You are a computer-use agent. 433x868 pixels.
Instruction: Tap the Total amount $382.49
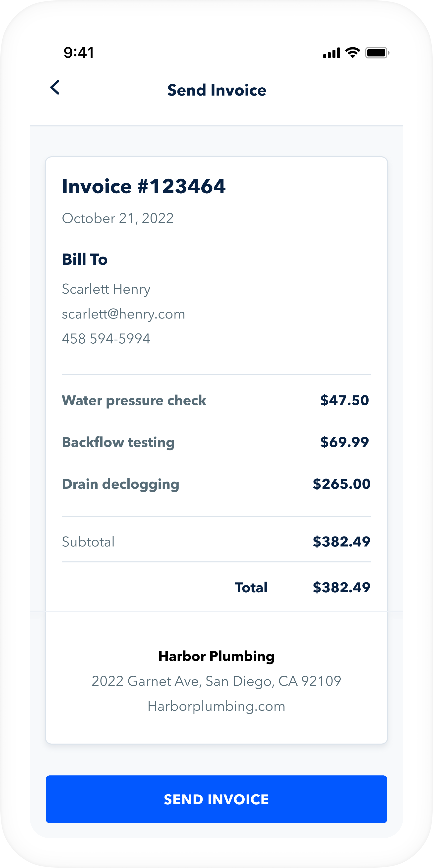point(341,588)
